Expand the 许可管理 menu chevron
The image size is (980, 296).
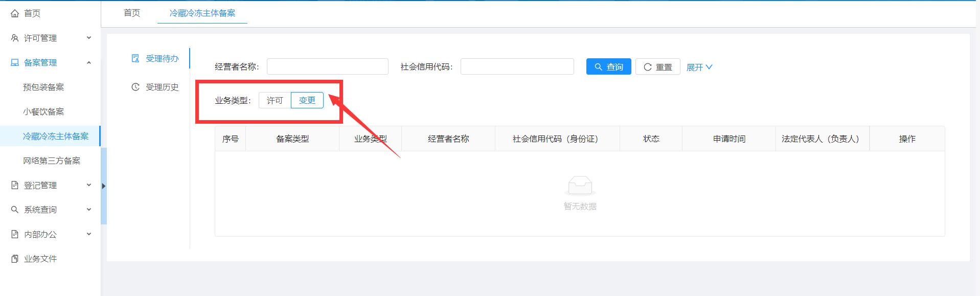click(89, 38)
